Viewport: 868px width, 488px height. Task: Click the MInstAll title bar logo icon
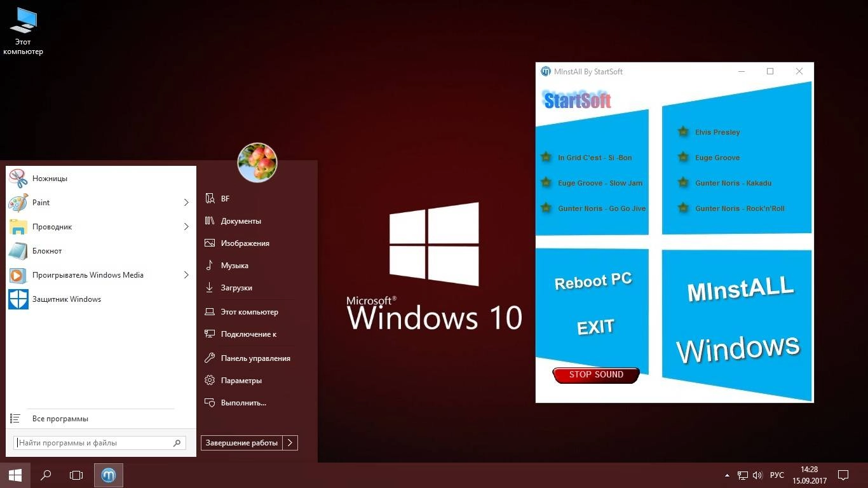coord(545,71)
